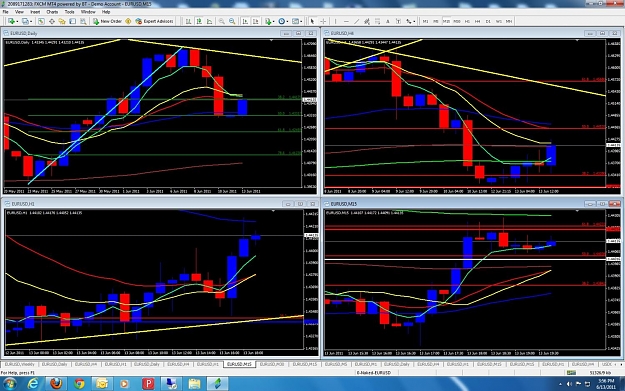
Task: Open the Window menu
Action: coord(88,12)
